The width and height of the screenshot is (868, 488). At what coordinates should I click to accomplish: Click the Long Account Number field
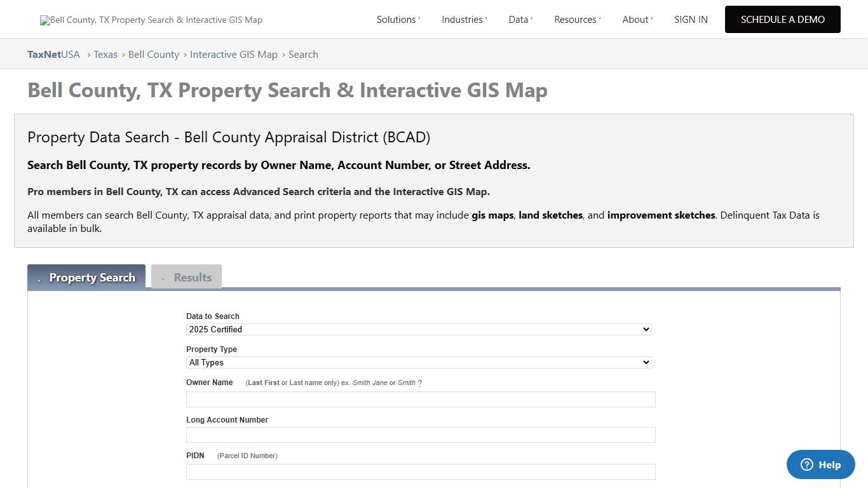tap(420, 435)
